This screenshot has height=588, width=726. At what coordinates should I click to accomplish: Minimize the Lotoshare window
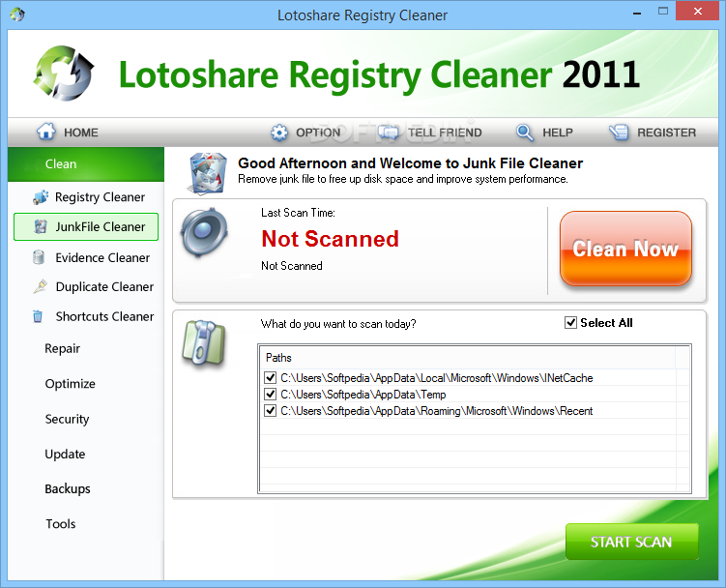[x=637, y=13]
